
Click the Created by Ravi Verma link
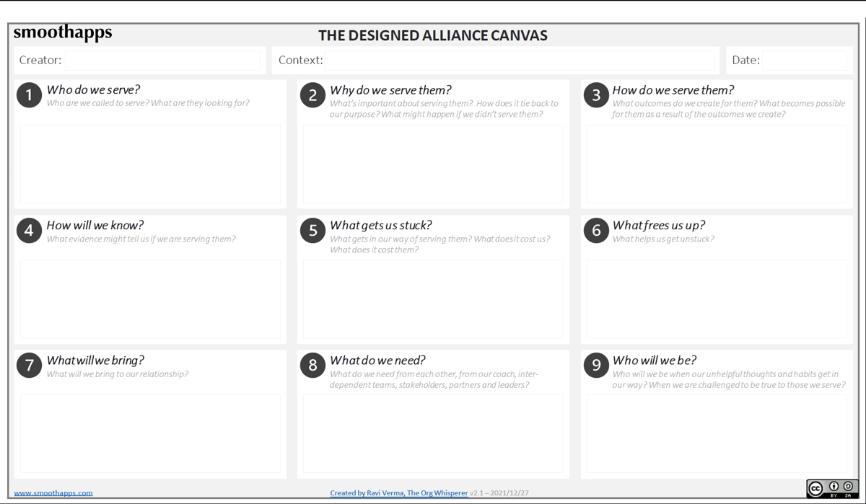point(398,492)
